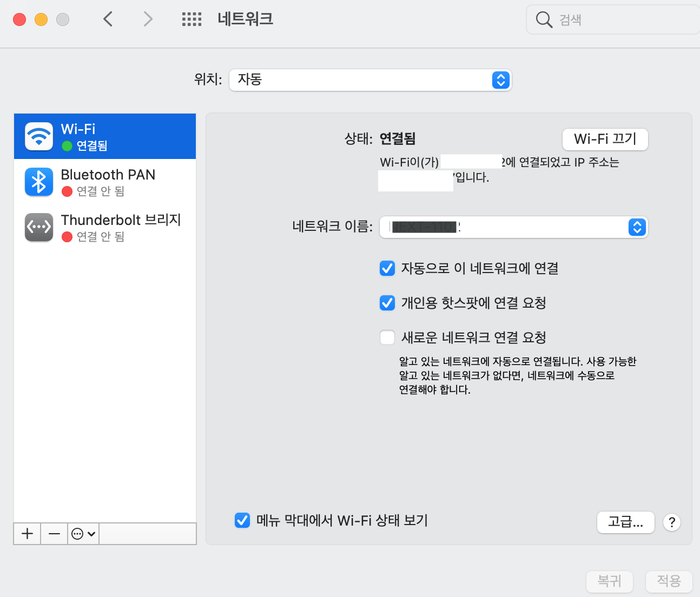700x597 pixels.
Task: Click the Thunderbolt bridge icon
Action: [x=39, y=227]
